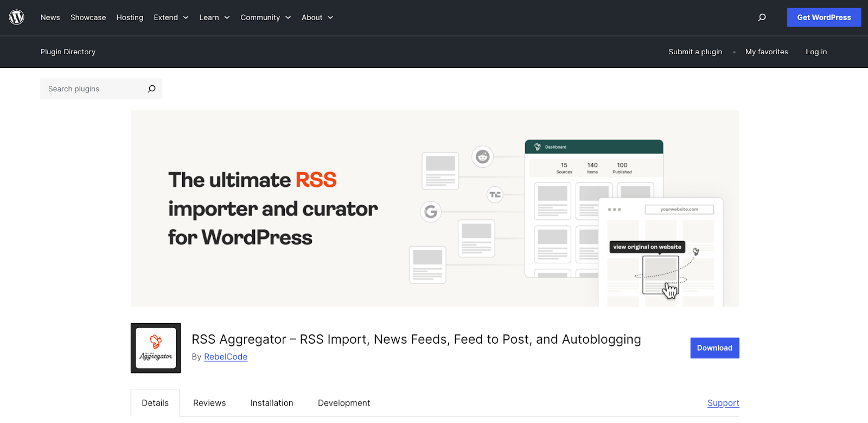Click the RSS importer banner image
868x423 pixels.
[x=435, y=209]
